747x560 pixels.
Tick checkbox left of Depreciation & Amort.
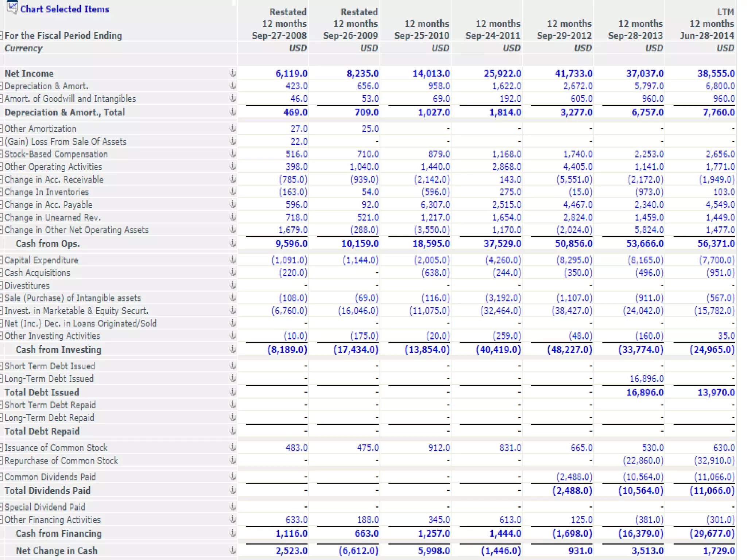click(x=1, y=86)
